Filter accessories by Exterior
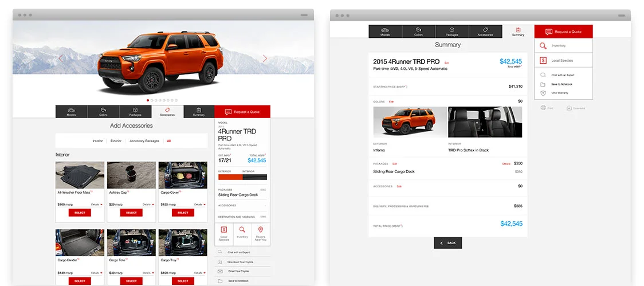This screenshot has height=286, width=644. (x=116, y=141)
